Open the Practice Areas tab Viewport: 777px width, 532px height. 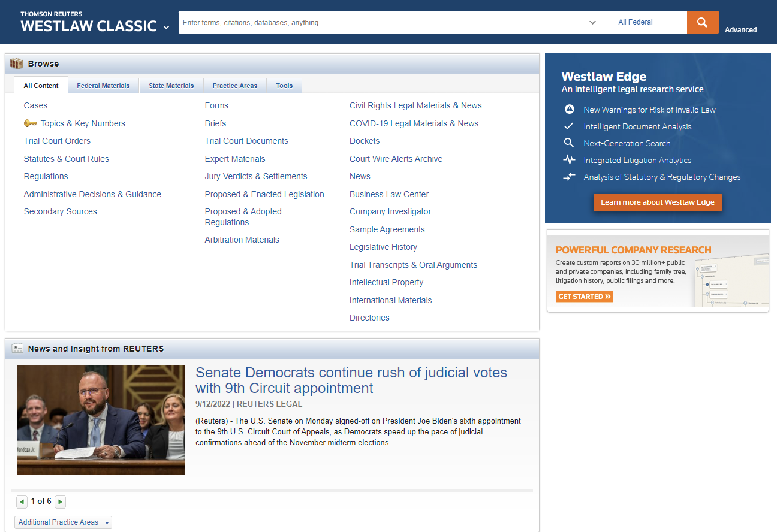point(235,86)
